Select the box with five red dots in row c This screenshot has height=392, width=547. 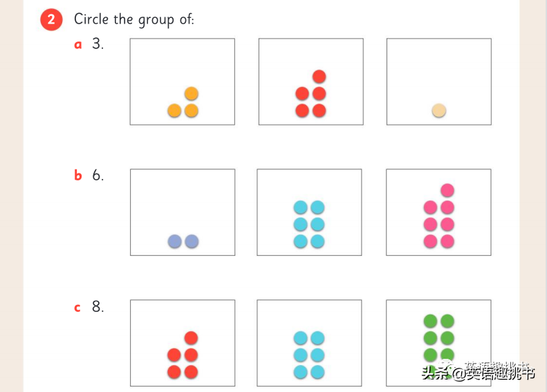click(x=183, y=343)
